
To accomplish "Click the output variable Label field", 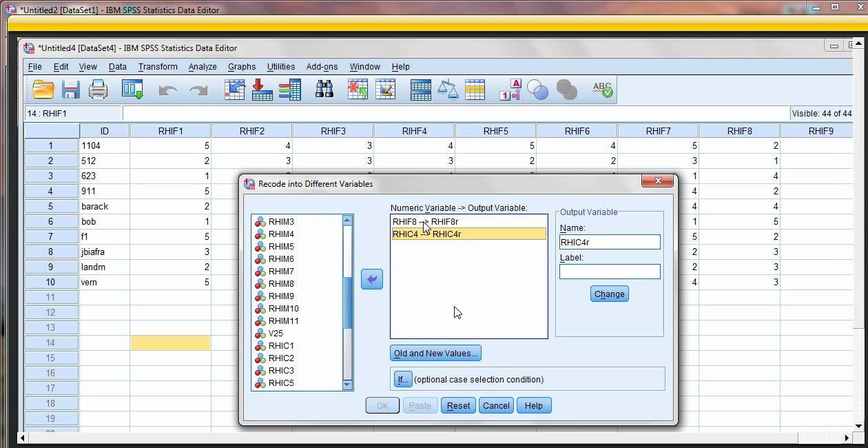I will 610,272.
